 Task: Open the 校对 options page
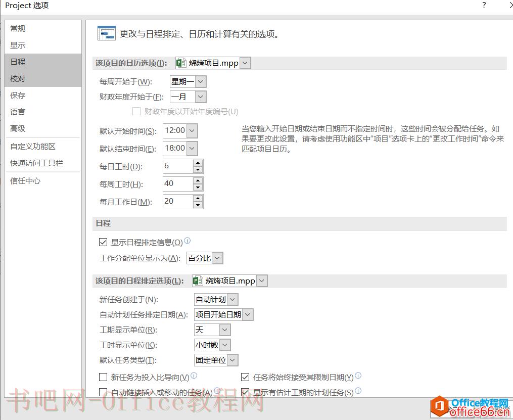coord(43,79)
